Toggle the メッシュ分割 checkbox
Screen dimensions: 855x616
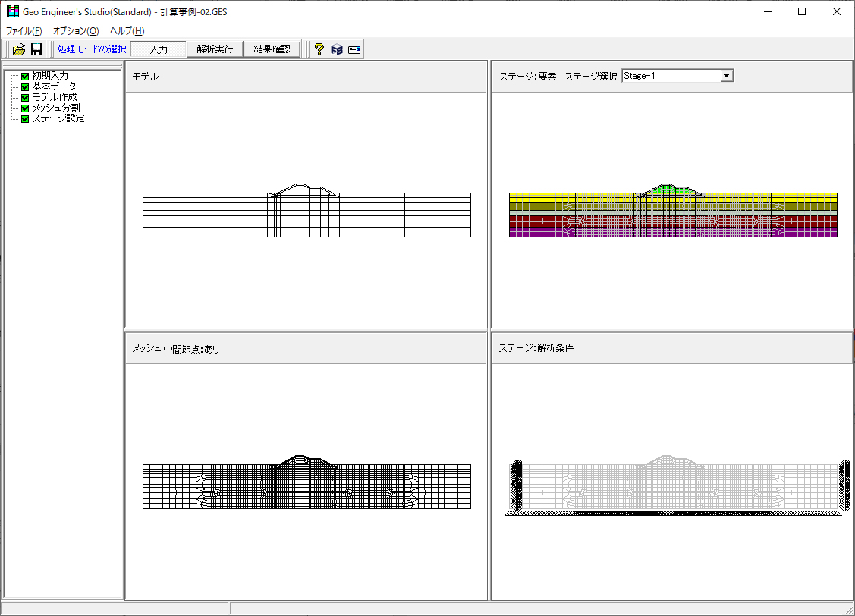25,108
